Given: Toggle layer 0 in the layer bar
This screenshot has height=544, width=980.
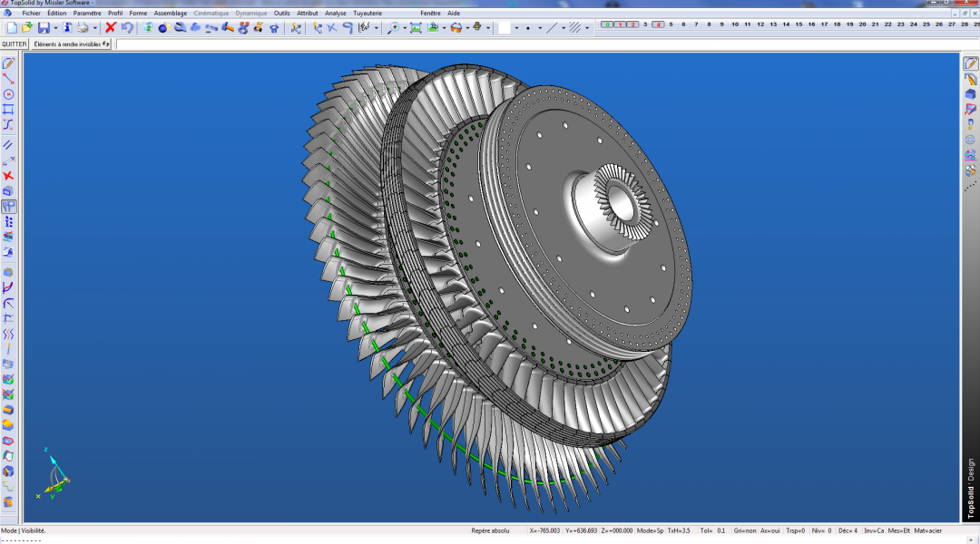Looking at the screenshot, I should 607,25.
